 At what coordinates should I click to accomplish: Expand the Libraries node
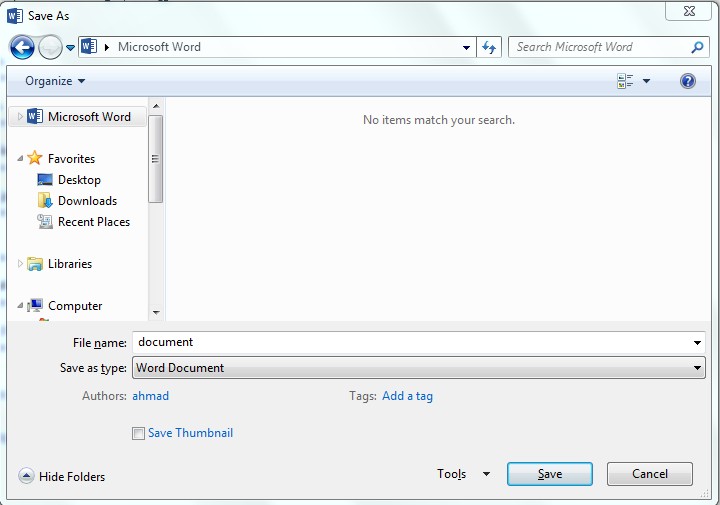pos(20,264)
